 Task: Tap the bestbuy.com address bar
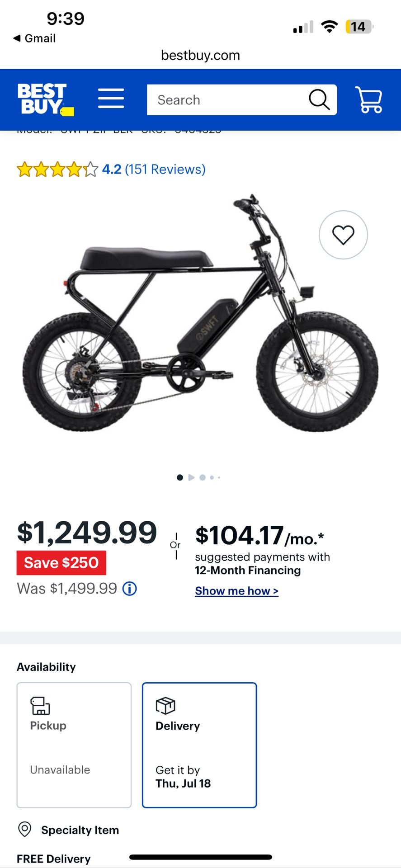[x=200, y=56]
